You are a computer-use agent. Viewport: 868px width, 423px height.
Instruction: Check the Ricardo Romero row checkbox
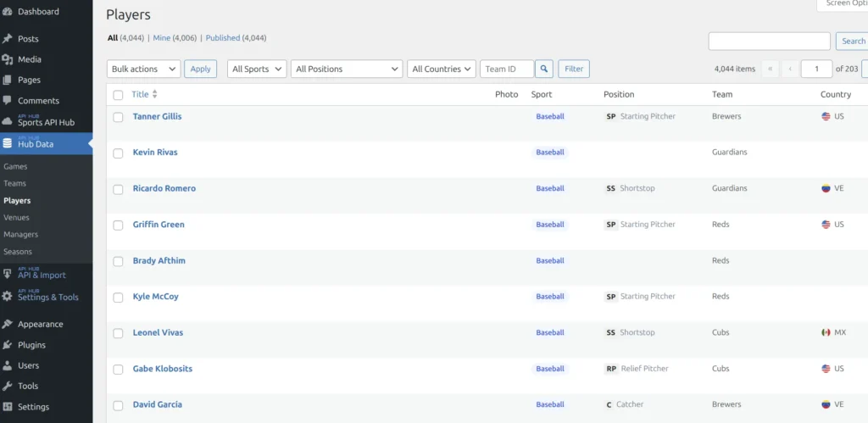click(x=118, y=189)
